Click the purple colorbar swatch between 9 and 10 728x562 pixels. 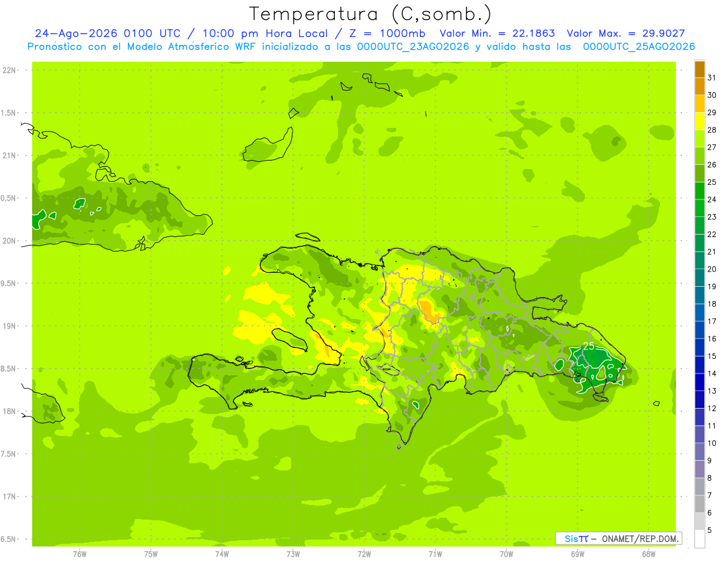coord(699,452)
